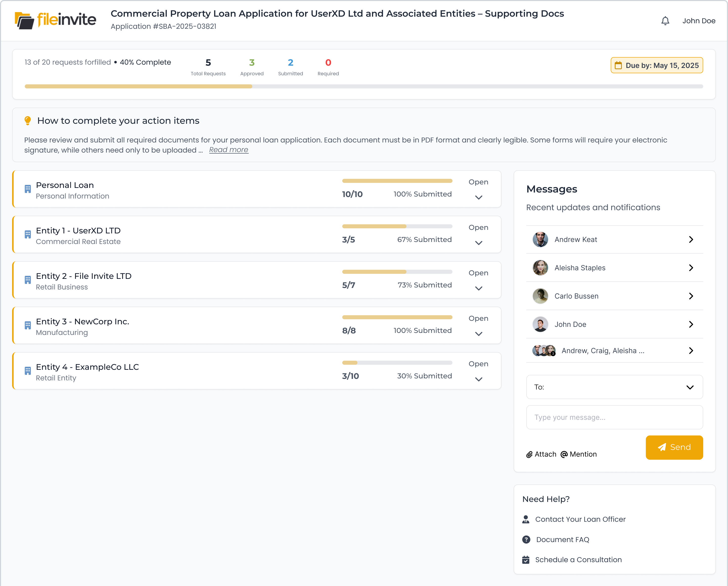Viewport: 728px width, 586px height.
Task: Open the notifications bell
Action: 665,21
